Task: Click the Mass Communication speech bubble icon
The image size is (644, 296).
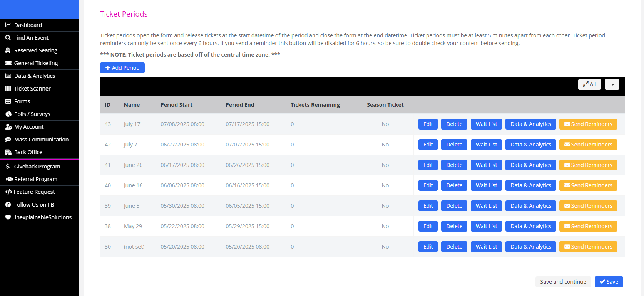Action: [x=8, y=140]
